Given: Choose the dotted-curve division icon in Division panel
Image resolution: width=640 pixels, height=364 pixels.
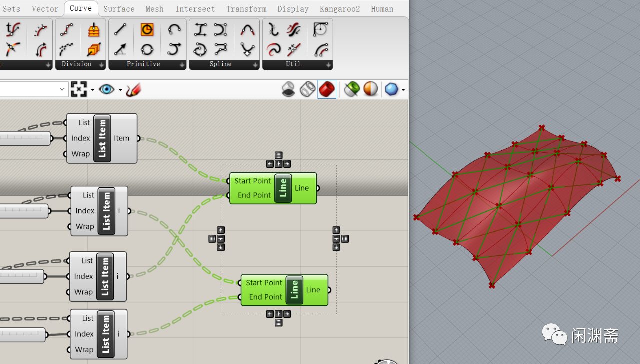Looking at the screenshot, I should point(67,49).
